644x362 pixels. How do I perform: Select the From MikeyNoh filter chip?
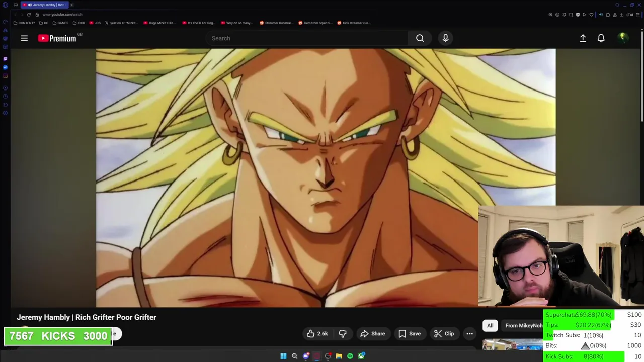click(523, 326)
